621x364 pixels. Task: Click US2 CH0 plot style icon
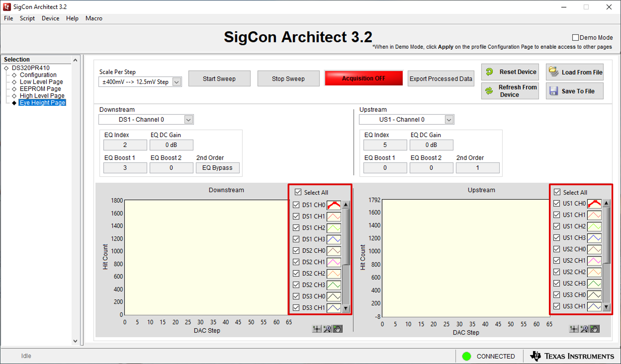point(595,249)
